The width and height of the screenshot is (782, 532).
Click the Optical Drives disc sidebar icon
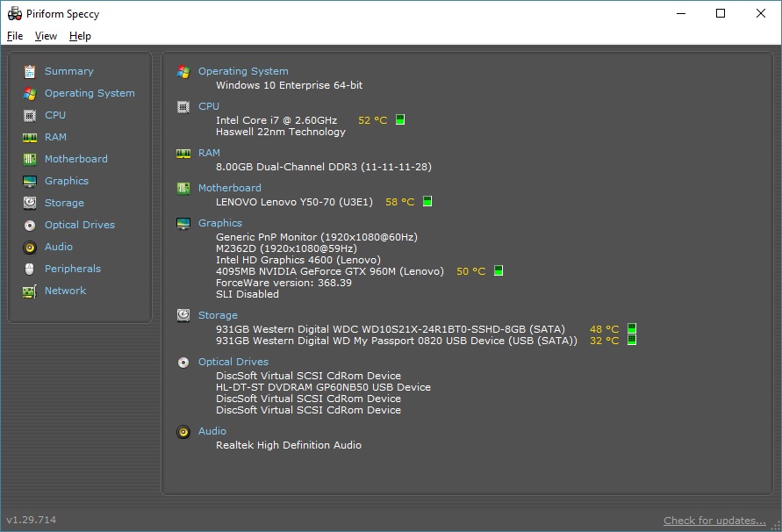coord(30,226)
